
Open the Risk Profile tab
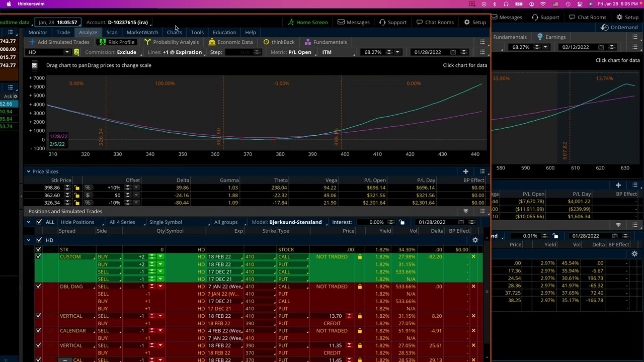coord(117,42)
